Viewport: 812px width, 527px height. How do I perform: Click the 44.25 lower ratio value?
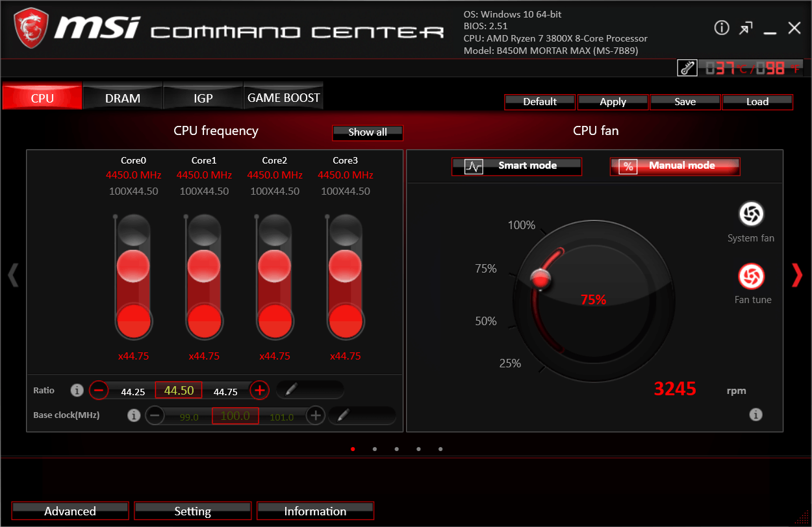point(133,392)
